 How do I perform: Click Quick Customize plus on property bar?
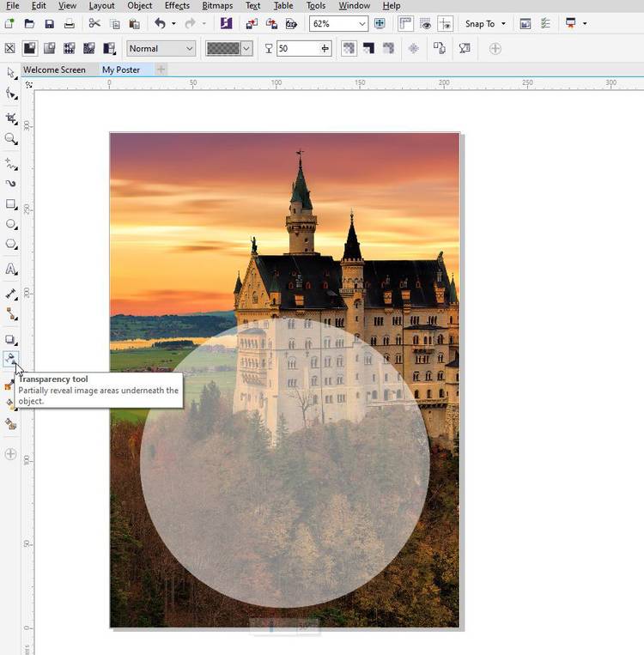[x=495, y=48]
